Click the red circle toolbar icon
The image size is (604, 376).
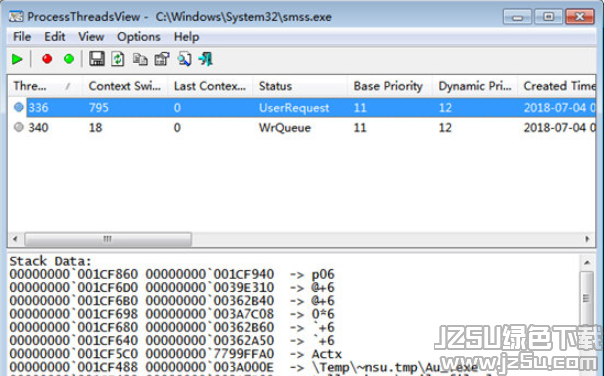[47, 59]
